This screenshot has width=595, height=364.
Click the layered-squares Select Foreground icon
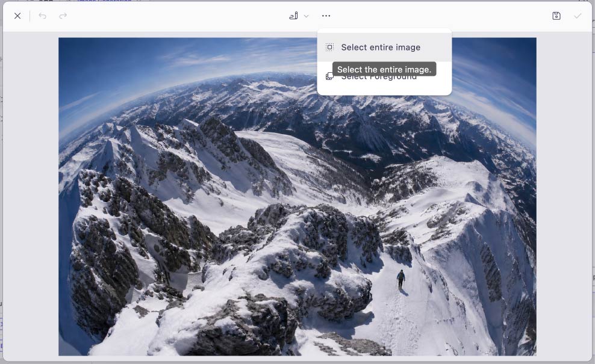[329, 76]
